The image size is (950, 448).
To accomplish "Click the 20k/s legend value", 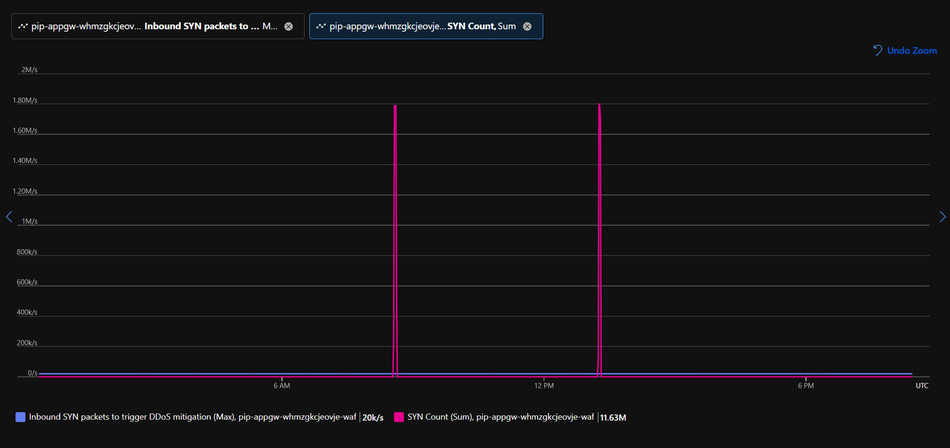I will tap(373, 418).
